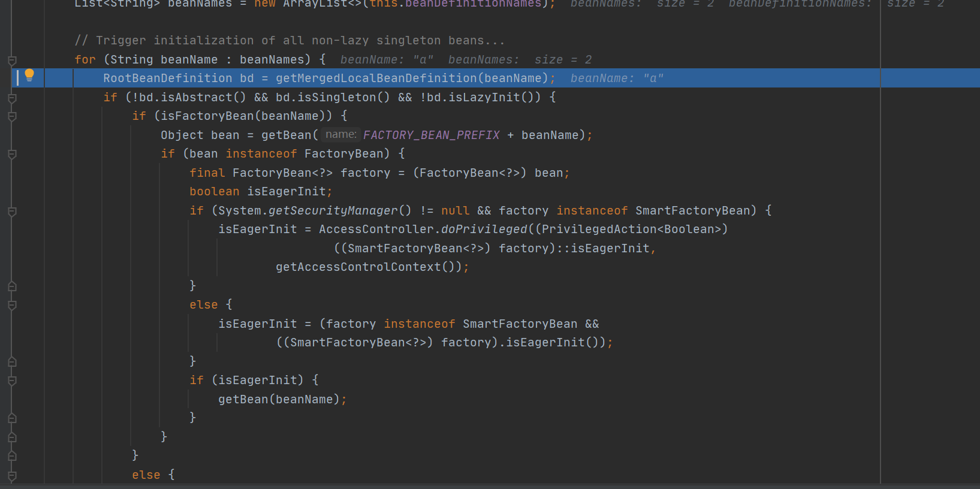
Task: Click the 'for' keyword of the beanNames loop
Action: (85, 60)
